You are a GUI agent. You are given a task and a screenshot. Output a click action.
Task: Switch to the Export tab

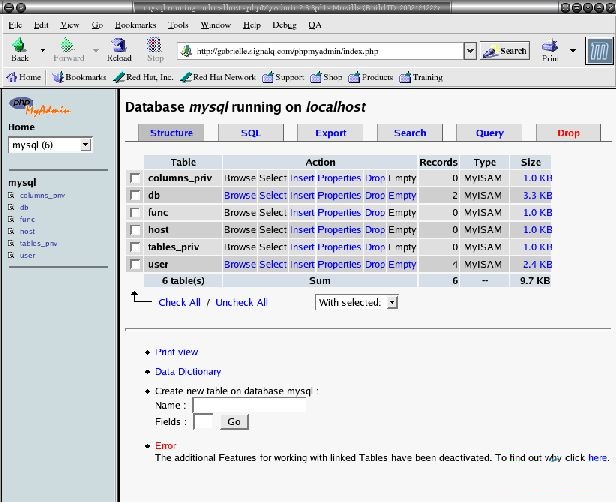click(330, 133)
